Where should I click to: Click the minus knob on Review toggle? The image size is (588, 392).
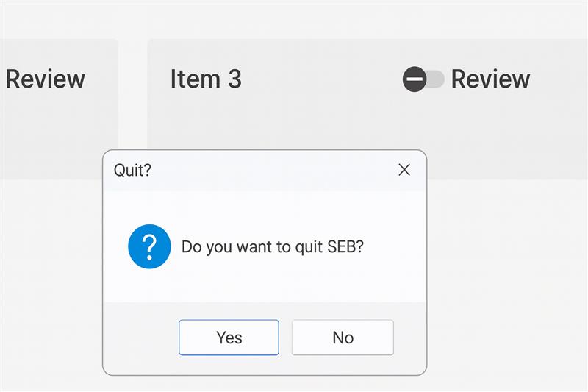click(x=415, y=79)
